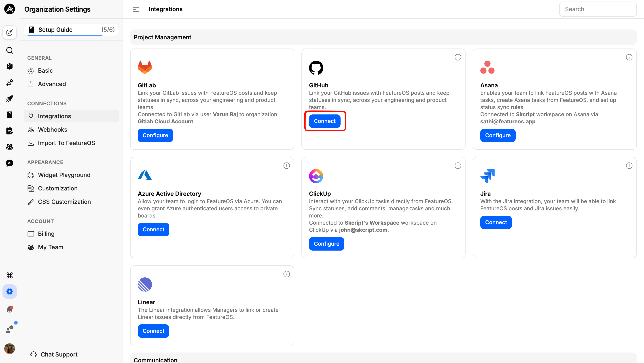
Task: Collapse the sidebar with hamburger icon
Action: click(x=136, y=9)
